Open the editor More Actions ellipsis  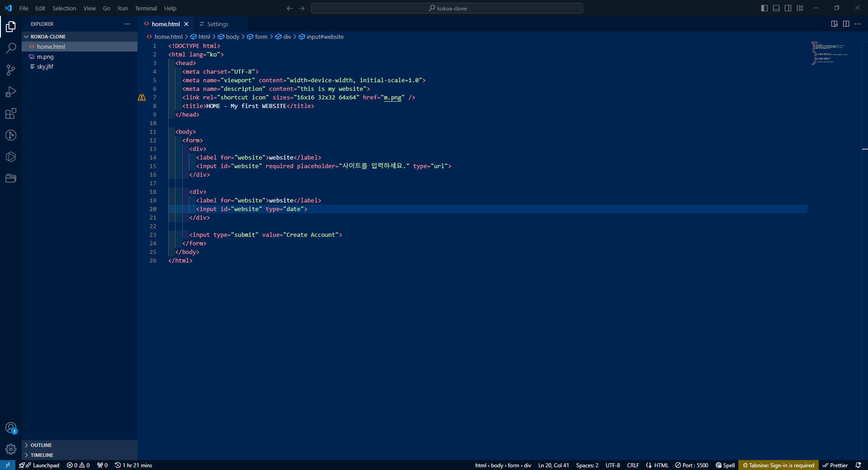(858, 24)
